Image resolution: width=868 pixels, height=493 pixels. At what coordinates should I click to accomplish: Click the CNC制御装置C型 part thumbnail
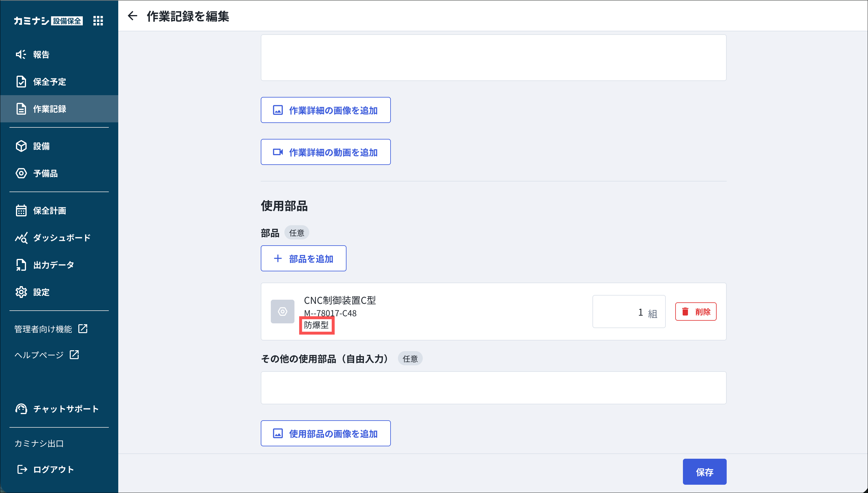tap(282, 311)
